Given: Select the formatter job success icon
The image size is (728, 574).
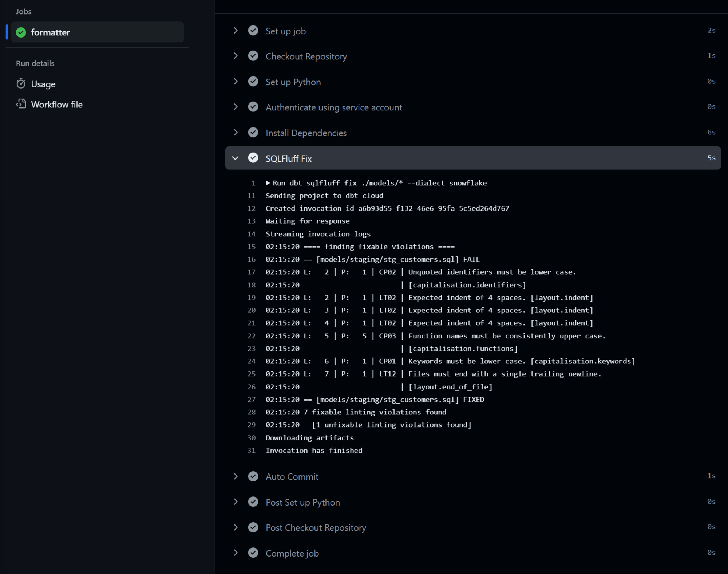Looking at the screenshot, I should pyautogui.click(x=21, y=32).
